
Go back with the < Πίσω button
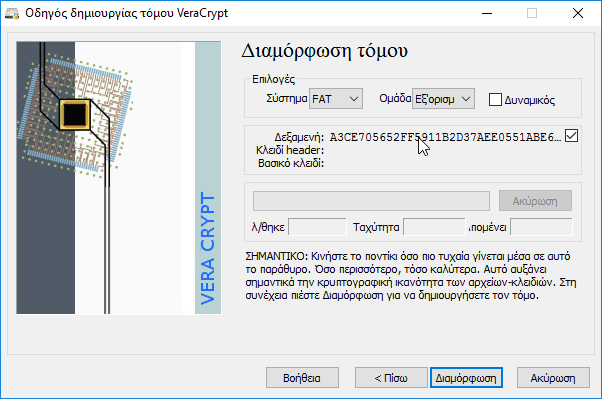click(391, 378)
